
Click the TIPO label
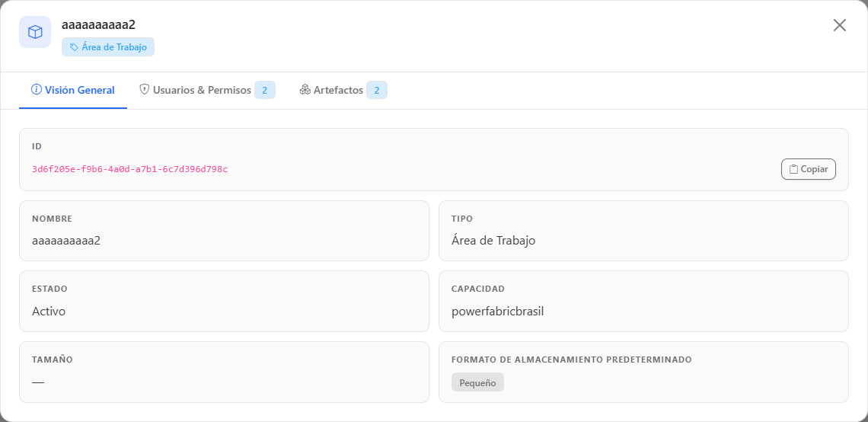[x=462, y=219]
